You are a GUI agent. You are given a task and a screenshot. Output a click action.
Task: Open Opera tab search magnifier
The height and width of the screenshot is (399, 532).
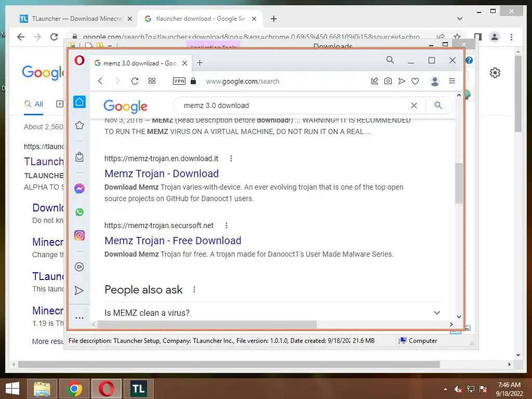[x=390, y=60]
